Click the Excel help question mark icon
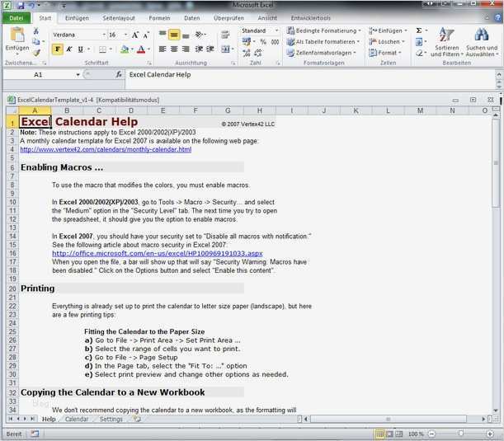The width and height of the screenshot is (504, 441). [498, 18]
